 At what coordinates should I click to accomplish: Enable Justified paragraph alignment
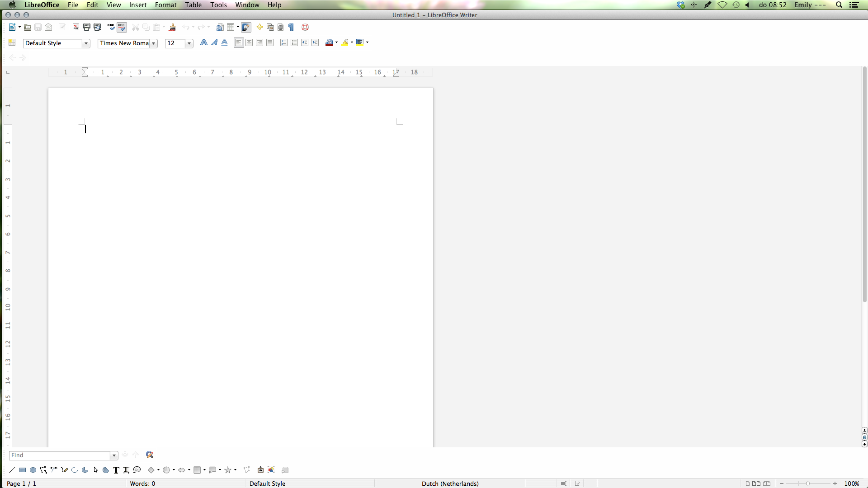coord(270,42)
